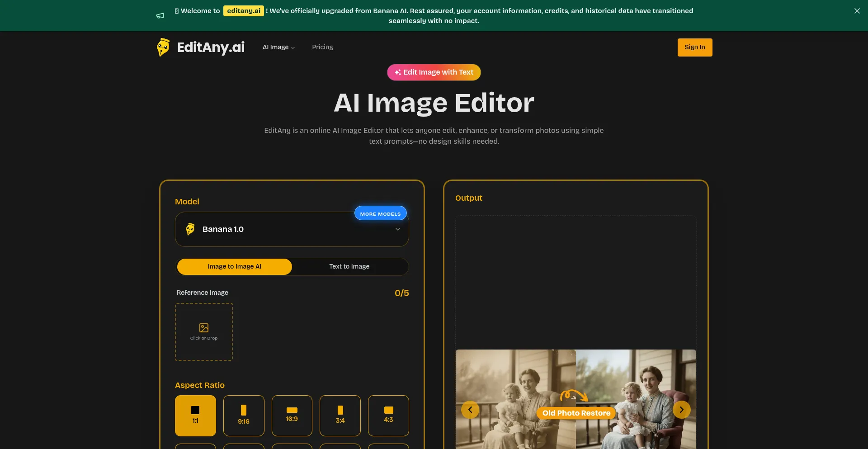Select the 1:1 aspect ratio
Viewport: 868px width, 449px height.
click(195, 416)
